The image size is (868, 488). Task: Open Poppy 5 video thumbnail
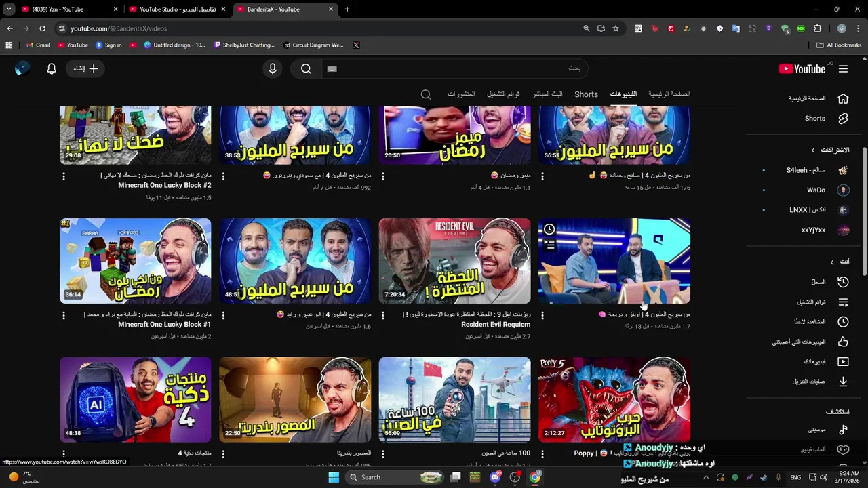coord(614,400)
